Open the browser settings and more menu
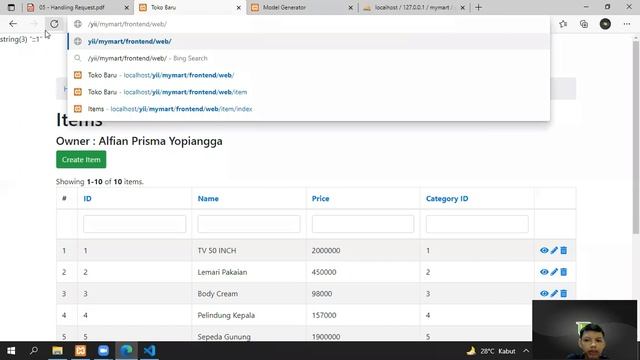Image resolution: width=640 pixels, height=360 pixels. (x=627, y=24)
